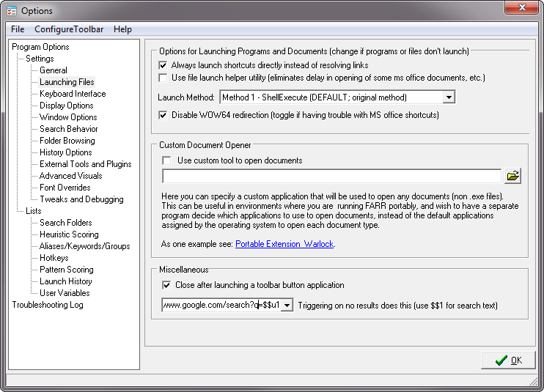The height and width of the screenshot is (392, 544).
Task: Select Program Options tree root
Action: point(40,47)
